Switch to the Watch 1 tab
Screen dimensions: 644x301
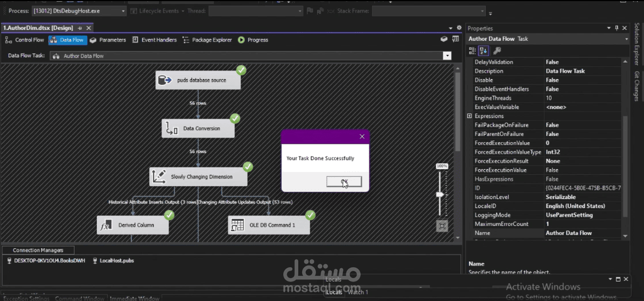[358, 292]
